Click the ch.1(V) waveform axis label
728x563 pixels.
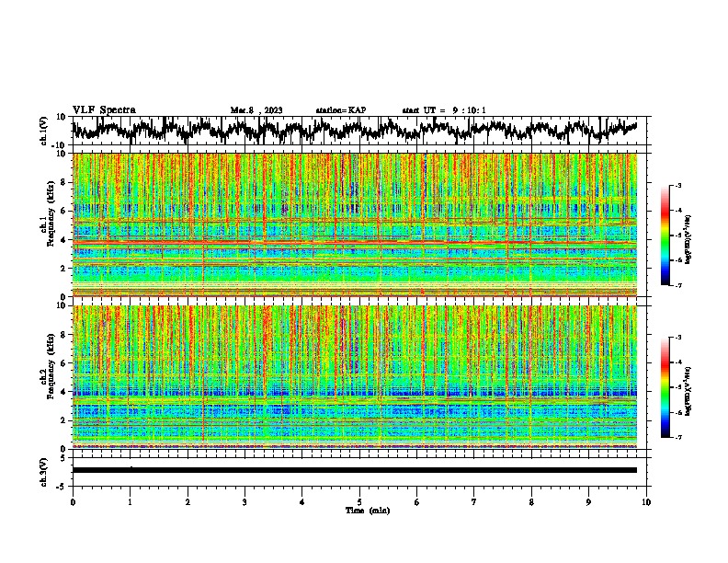[45, 131]
